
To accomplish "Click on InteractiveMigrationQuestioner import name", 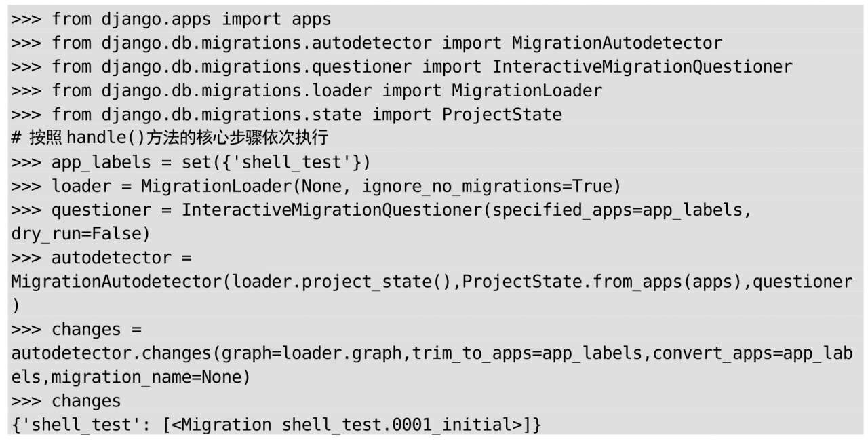I will click(x=642, y=66).
